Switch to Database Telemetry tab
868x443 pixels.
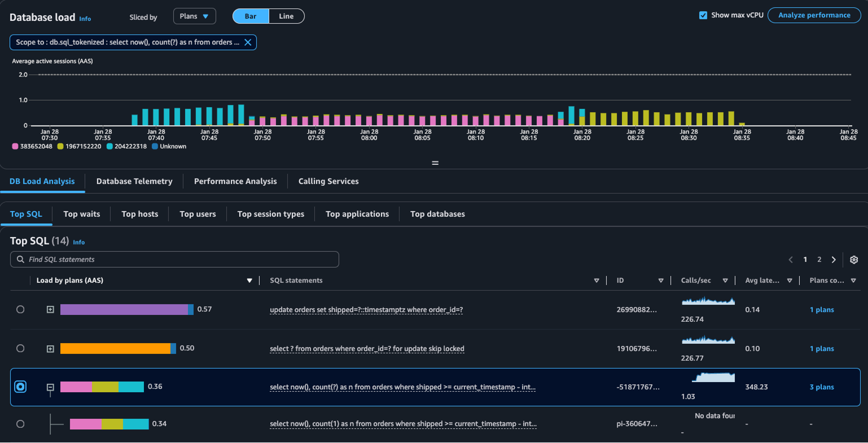pyautogui.click(x=134, y=181)
